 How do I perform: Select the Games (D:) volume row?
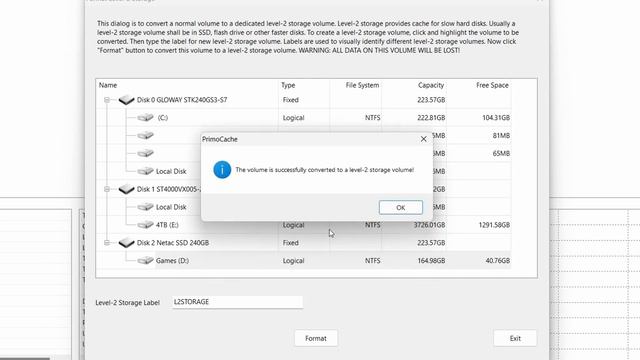(304, 260)
